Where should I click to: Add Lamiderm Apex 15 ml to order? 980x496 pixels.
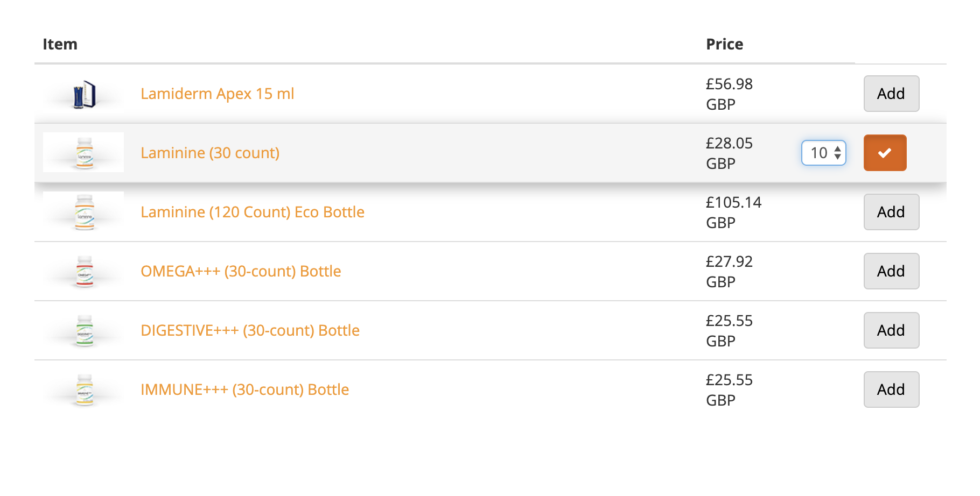point(891,94)
